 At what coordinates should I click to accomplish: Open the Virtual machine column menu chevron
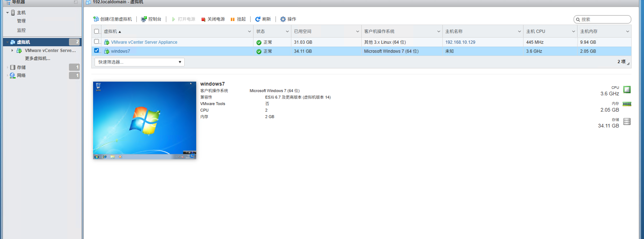point(249,31)
